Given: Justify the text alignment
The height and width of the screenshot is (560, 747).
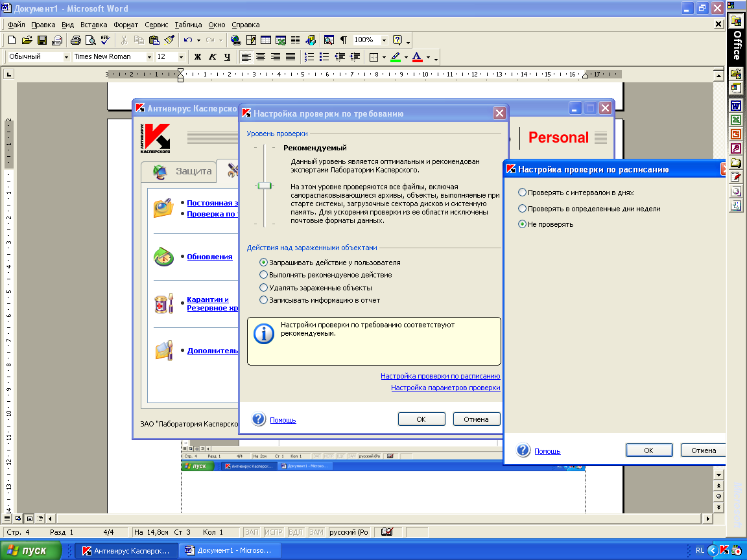Looking at the screenshot, I should 290,57.
